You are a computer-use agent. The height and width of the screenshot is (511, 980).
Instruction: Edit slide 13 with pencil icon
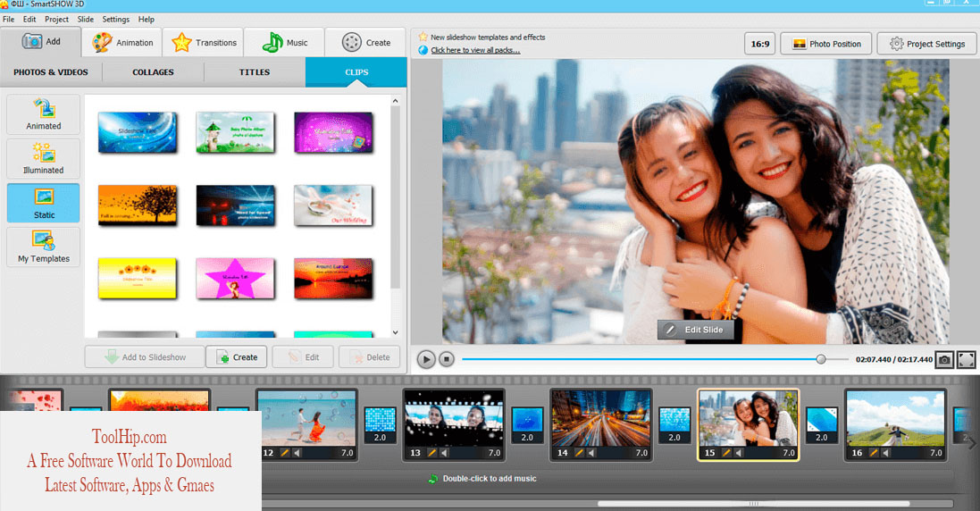431,453
